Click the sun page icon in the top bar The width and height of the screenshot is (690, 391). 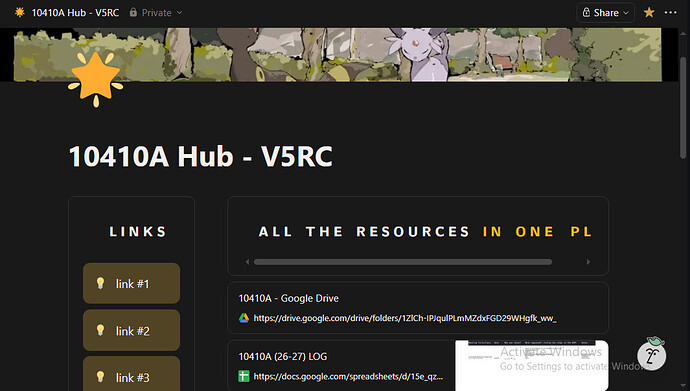pyautogui.click(x=19, y=12)
